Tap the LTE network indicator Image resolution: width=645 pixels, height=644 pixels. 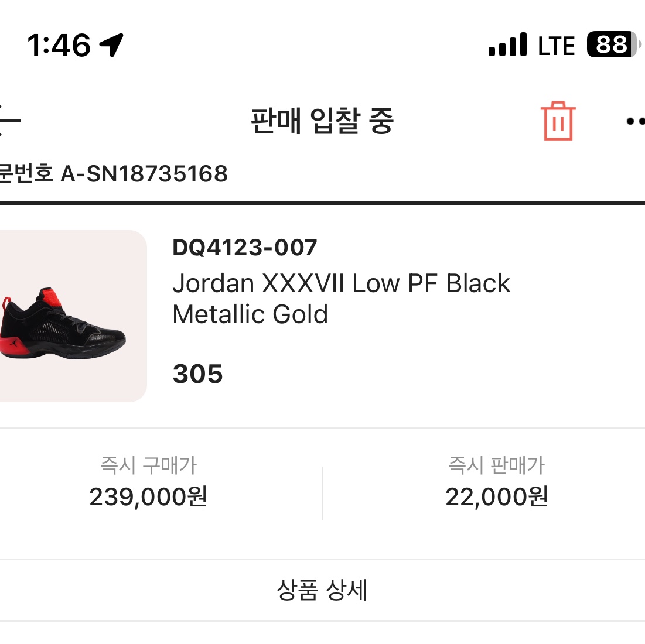(x=557, y=46)
